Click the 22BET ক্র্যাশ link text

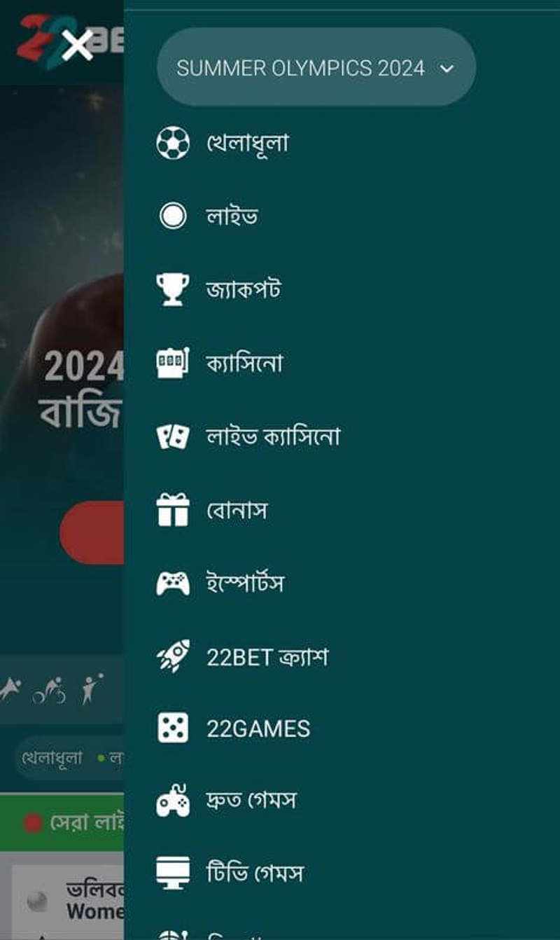pos(267,657)
